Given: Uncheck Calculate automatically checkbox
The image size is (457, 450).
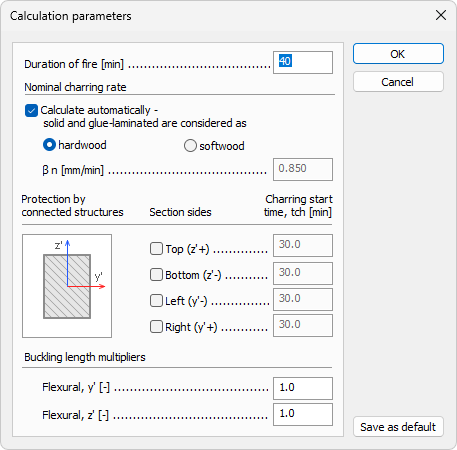Looking at the screenshot, I should (x=31, y=111).
